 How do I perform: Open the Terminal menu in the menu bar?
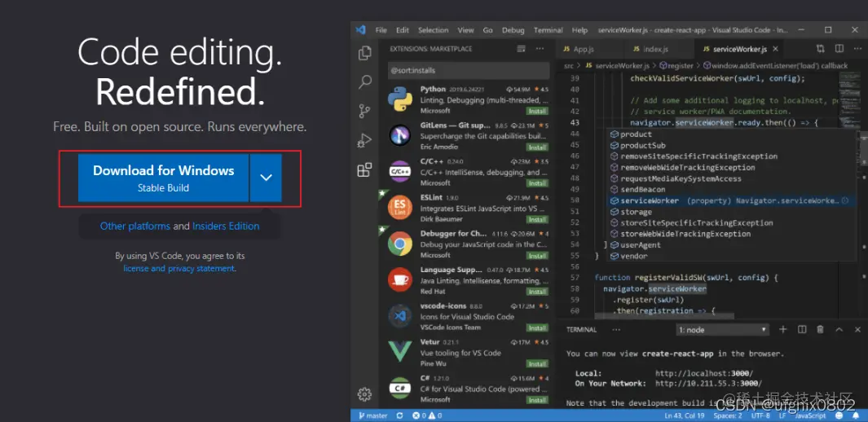point(548,30)
